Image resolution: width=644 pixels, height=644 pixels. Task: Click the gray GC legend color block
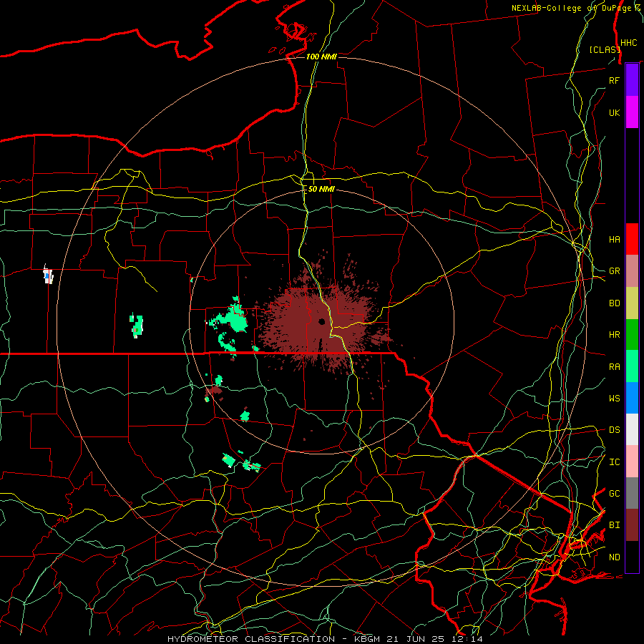[632, 493]
